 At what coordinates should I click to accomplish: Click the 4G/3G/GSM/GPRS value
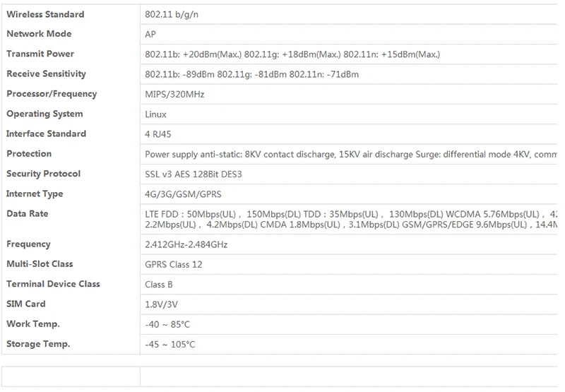pyautogui.click(x=183, y=194)
